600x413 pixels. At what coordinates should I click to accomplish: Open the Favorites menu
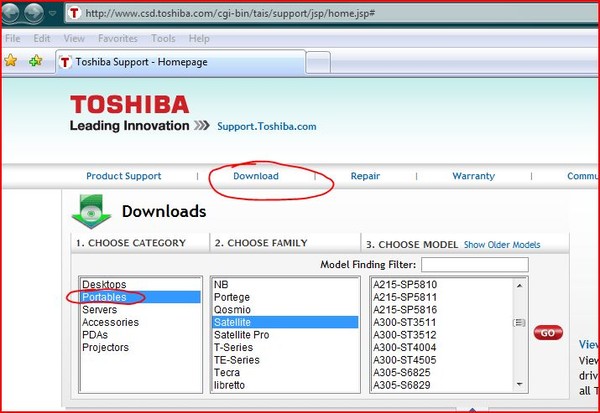(x=117, y=38)
